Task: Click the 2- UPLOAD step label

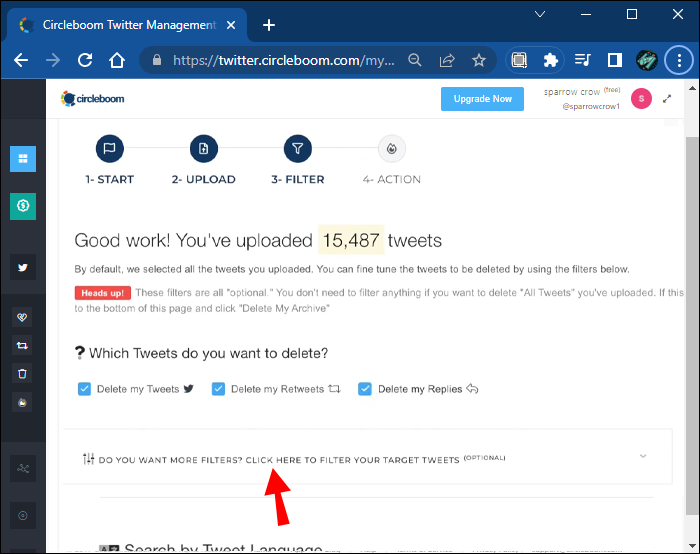Action: 204,179
